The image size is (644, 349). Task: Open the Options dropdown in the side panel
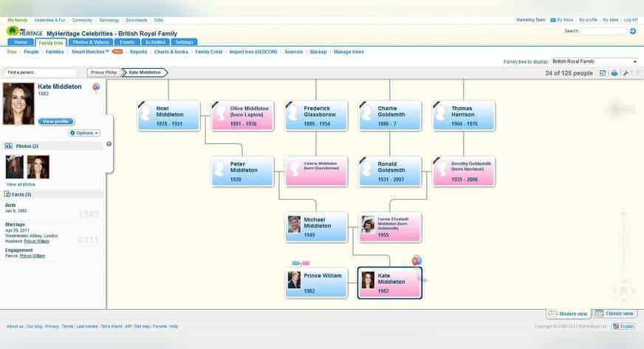pyautogui.click(x=84, y=133)
